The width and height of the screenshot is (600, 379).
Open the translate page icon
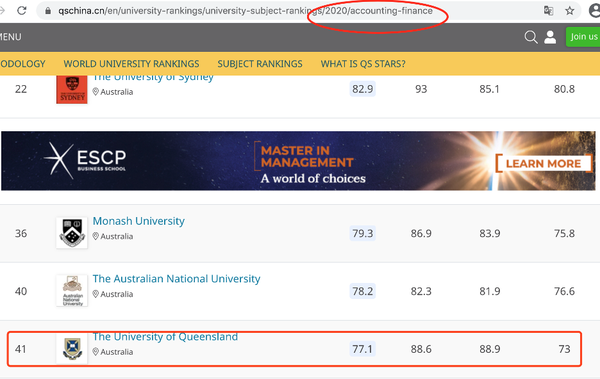(548, 11)
